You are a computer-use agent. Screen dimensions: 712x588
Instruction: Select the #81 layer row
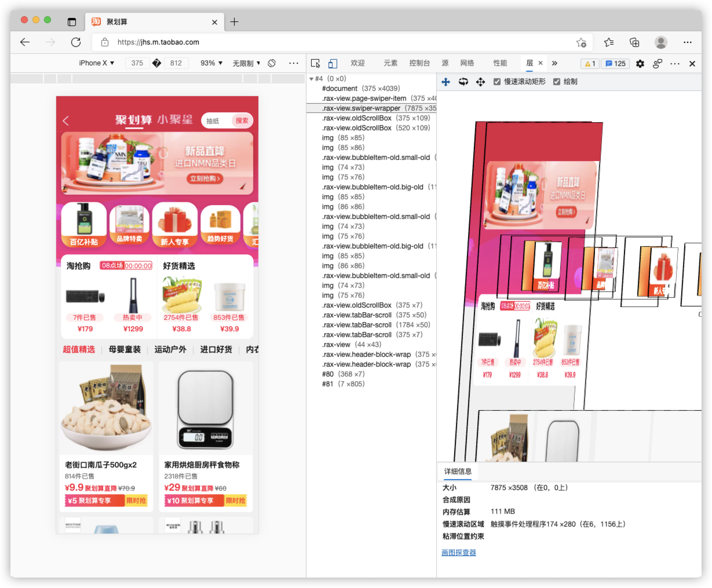tap(371, 384)
